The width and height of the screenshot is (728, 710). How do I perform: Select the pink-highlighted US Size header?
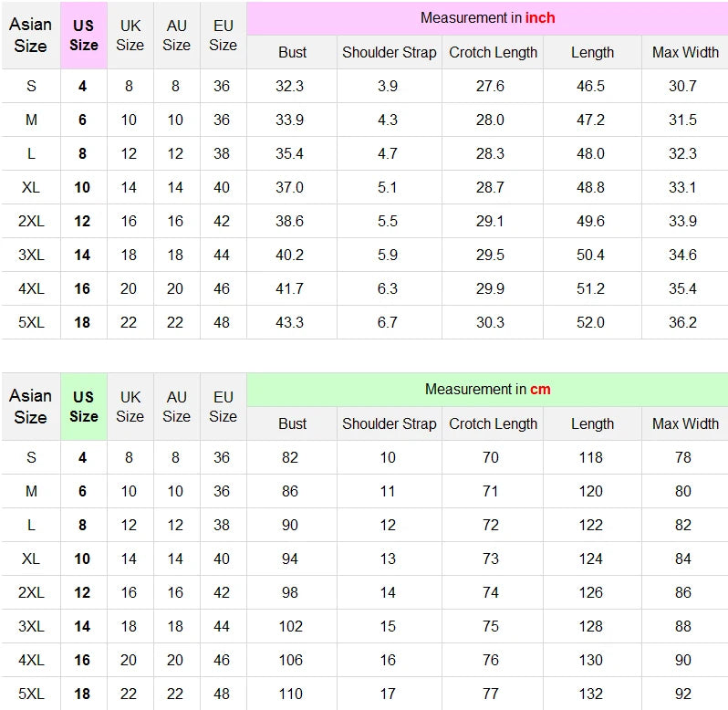pyautogui.click(x=84, y=35)
